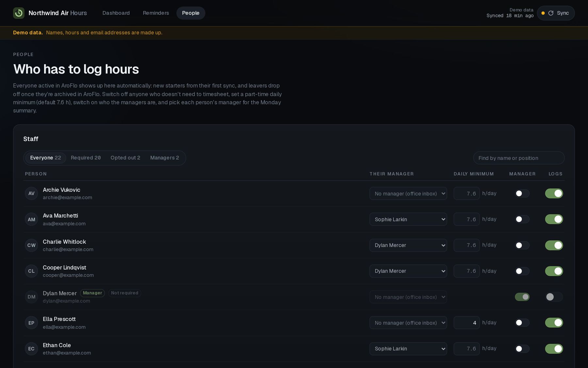Viewport: 588px width, 368px height.
Task: Select the Everyone 22 filter
Action: (46, 158)
